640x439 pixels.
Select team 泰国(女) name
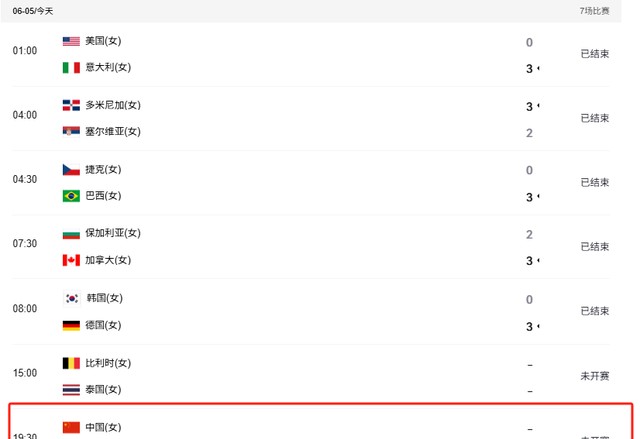point(102,389)
